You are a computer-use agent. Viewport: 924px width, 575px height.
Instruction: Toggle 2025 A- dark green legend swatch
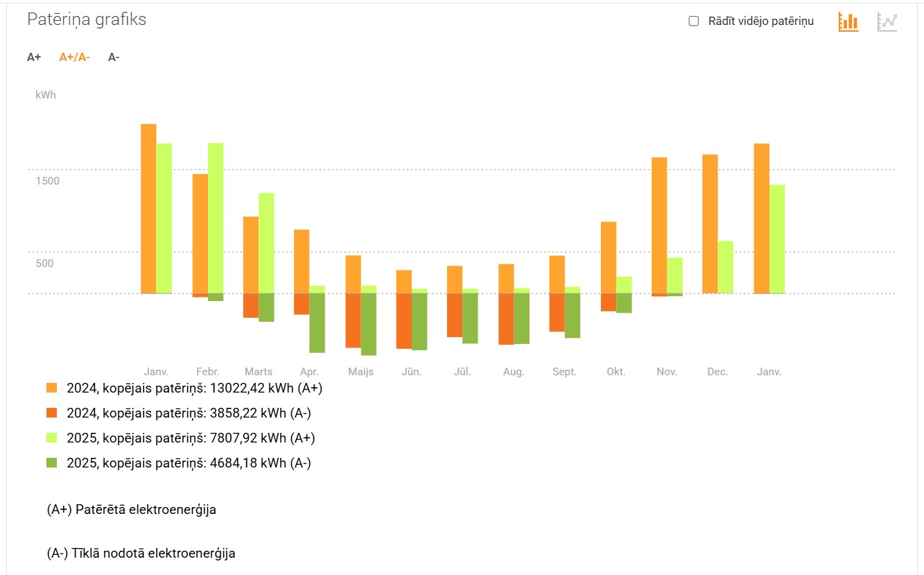(52, 463)
